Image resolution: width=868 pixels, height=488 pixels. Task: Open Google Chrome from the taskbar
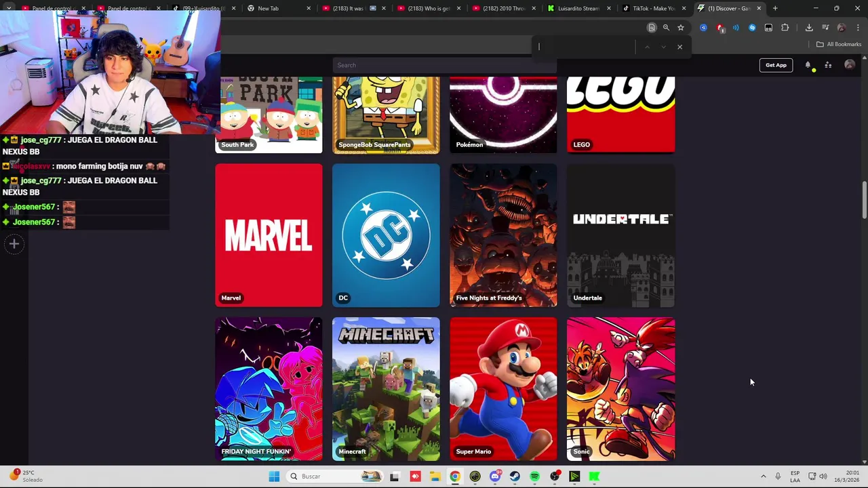pos(455,476)
